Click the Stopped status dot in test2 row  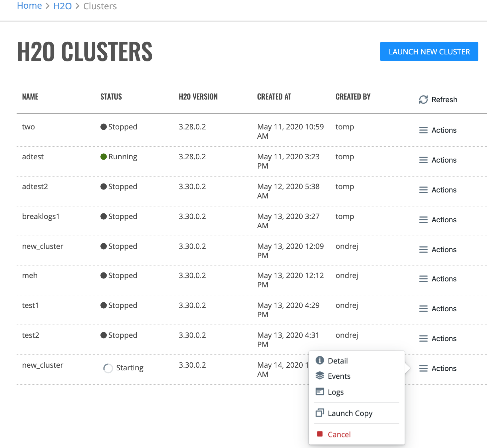104,335
